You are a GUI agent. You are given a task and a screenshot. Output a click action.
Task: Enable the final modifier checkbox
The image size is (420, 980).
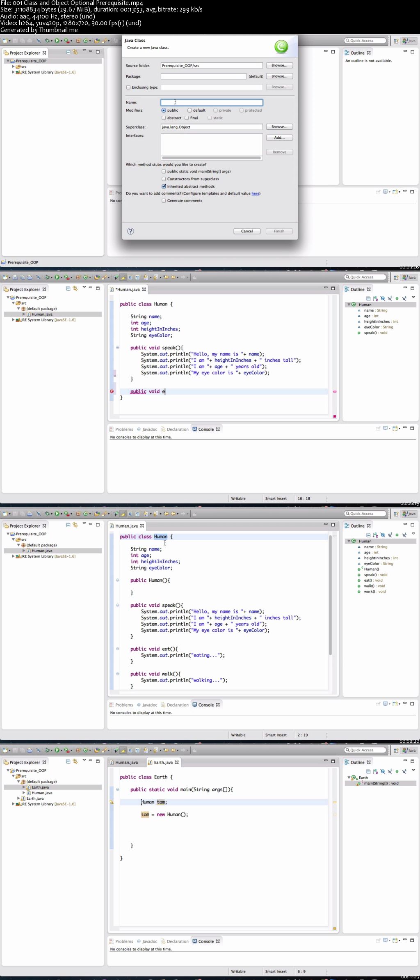(187, 118)
